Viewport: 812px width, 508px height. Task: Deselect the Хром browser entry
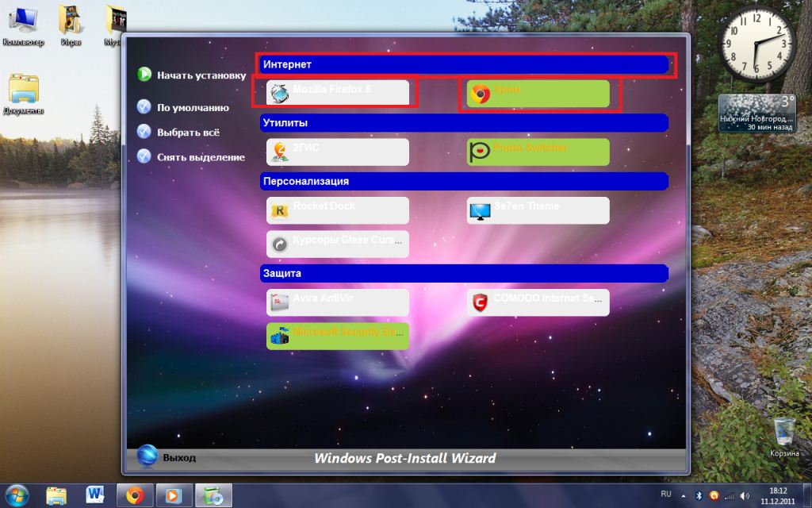538,94
